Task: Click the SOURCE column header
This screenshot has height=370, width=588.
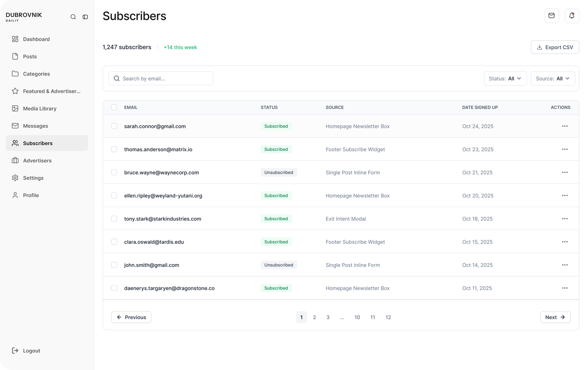Action: pos(334,107)
